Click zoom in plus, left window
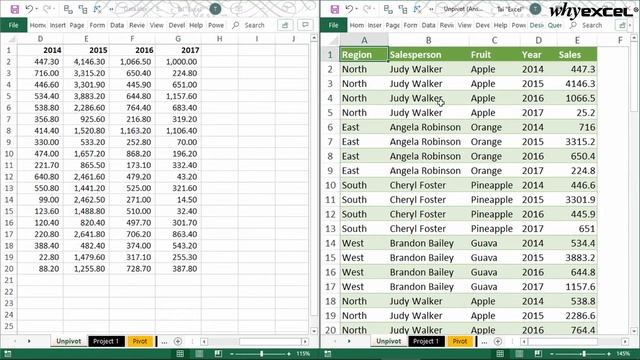 (289, 354)
